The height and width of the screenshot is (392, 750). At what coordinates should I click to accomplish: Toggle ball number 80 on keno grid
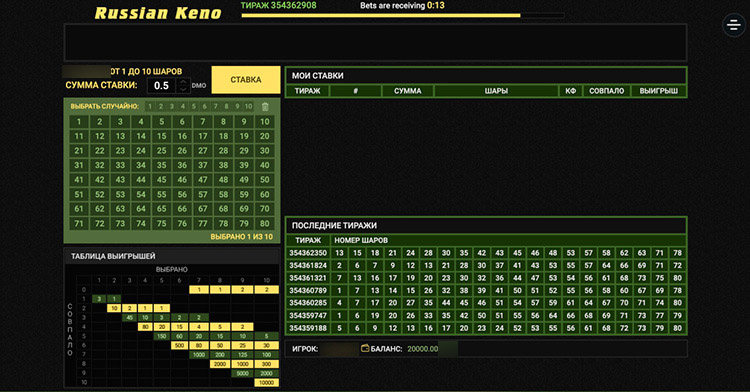(x=265, y=223)
